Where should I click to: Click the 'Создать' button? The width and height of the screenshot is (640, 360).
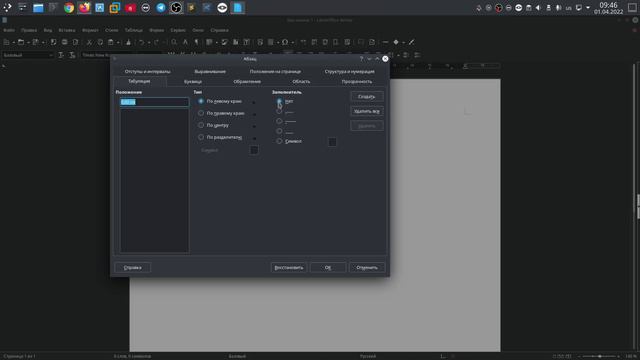click(x=367, y=97)
